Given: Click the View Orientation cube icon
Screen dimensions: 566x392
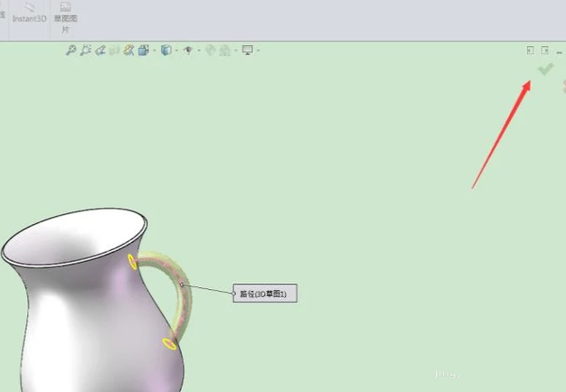Looking at the screenshot, I should pos(143,50).
